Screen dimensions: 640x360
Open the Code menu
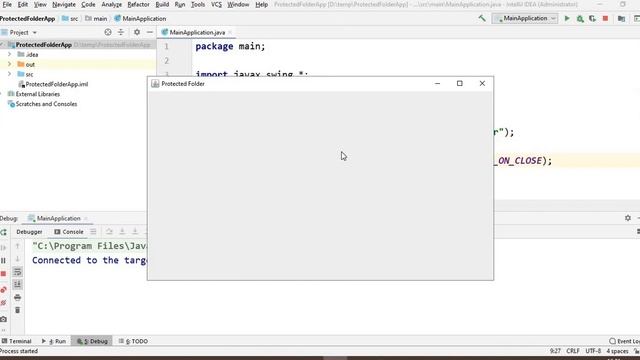[x=88, y=4]
